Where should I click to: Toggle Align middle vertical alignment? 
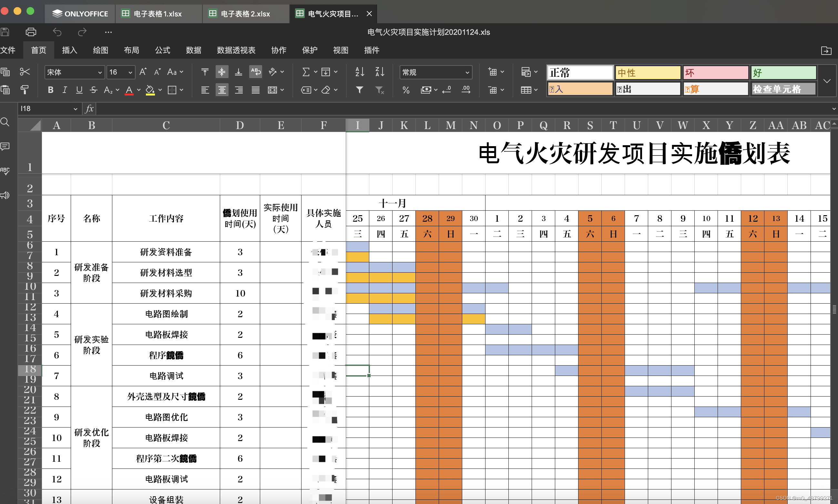(222, 72)
